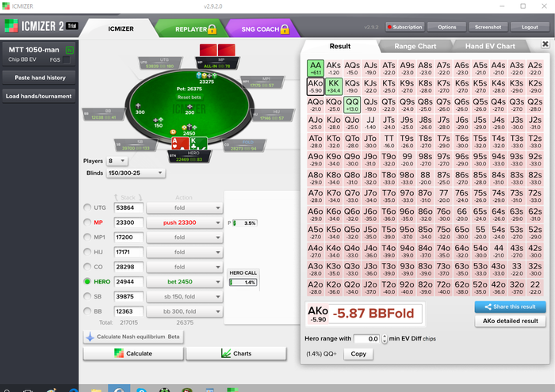Toggle the green N indicator beside MTT 1050-man
This screenshot has height=392, width=555.
pyautogui.click(x=70, y=50)
